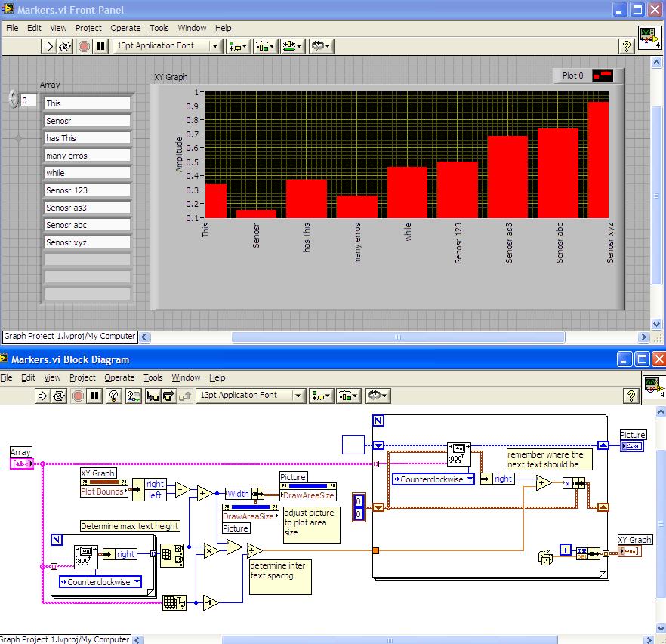Image resolution: width=666 pixels, height=644 pixels.
Task: Click Picture indicator terminal
Action: (631, 446)
